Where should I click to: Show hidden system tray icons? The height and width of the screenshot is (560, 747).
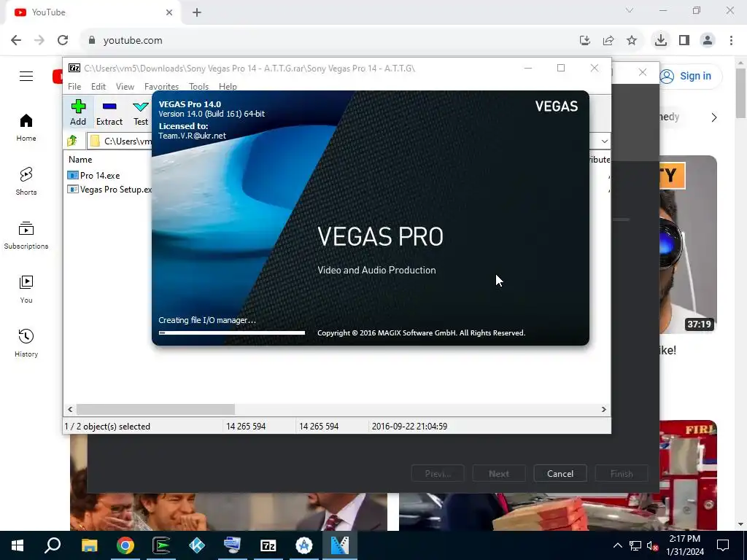coord(617,545)
